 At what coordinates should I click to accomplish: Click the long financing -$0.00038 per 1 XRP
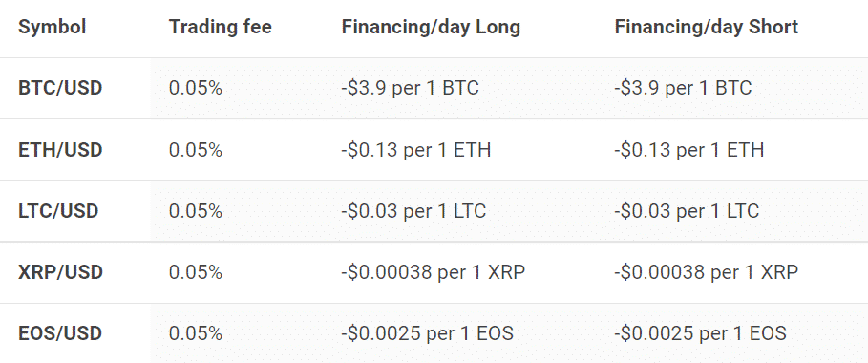coord(434,272)
